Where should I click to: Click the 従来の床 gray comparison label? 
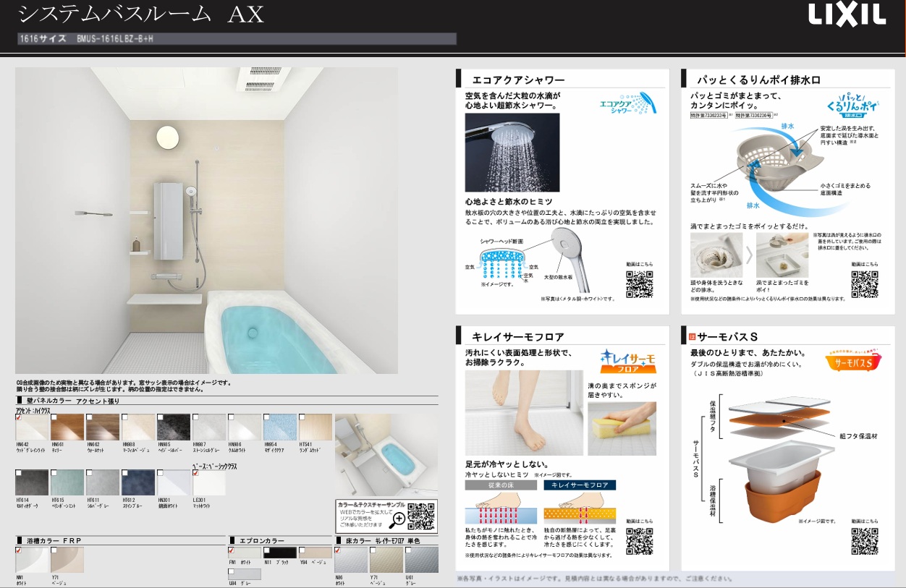pyautogui.click(x=501, y=485)
